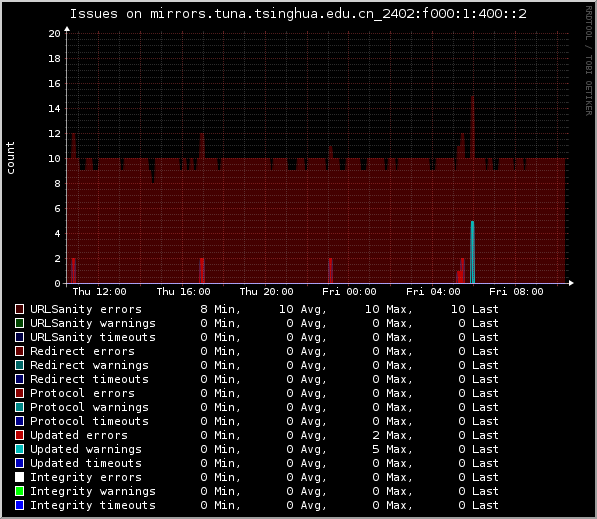This screenshot has height=519, width=597.
Task: Click the count y-axis label
Action: coord(10,158)
